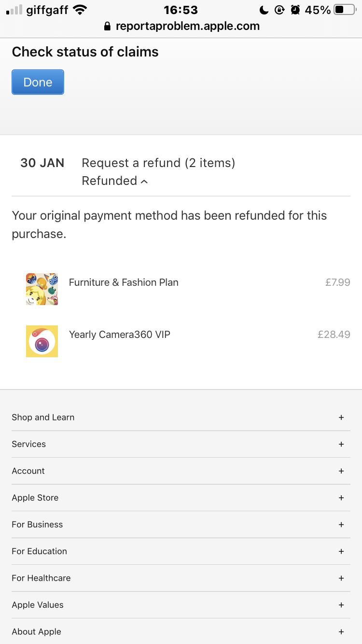
Task: Tap the rotation lock status icon
Action: pyautogui.click(x=279, y=10)
